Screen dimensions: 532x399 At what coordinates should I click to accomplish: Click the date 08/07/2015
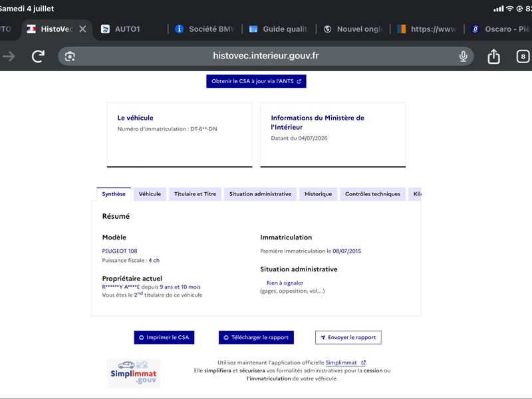(346, 251)
